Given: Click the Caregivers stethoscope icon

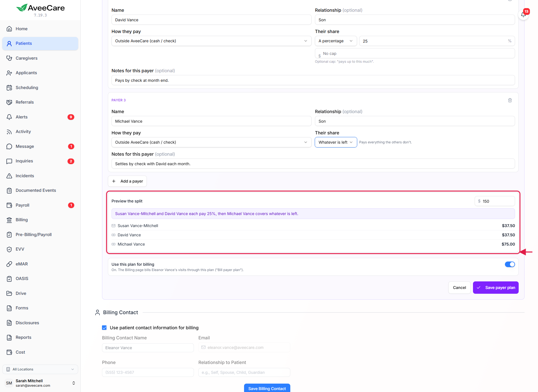Looking at the screenshot, I should coord(9,58).
